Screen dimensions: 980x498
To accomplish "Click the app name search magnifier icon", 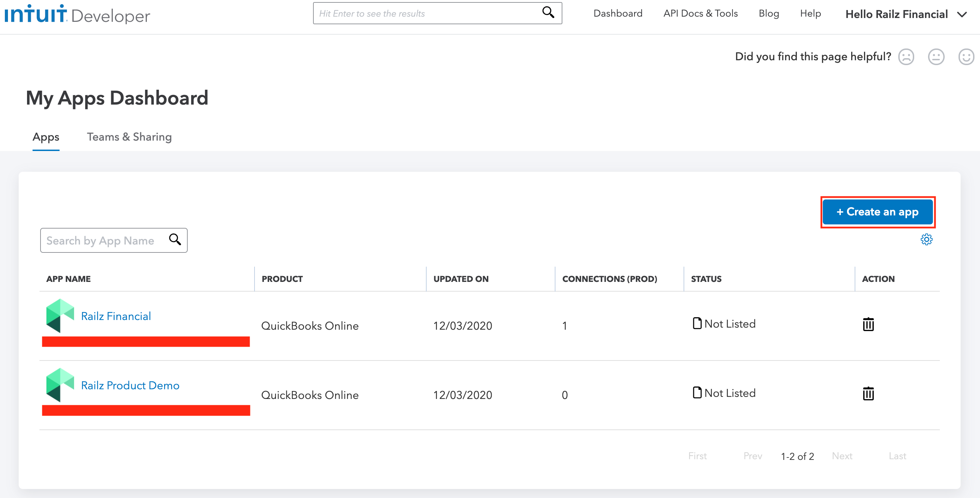I will tap(175, 240).
